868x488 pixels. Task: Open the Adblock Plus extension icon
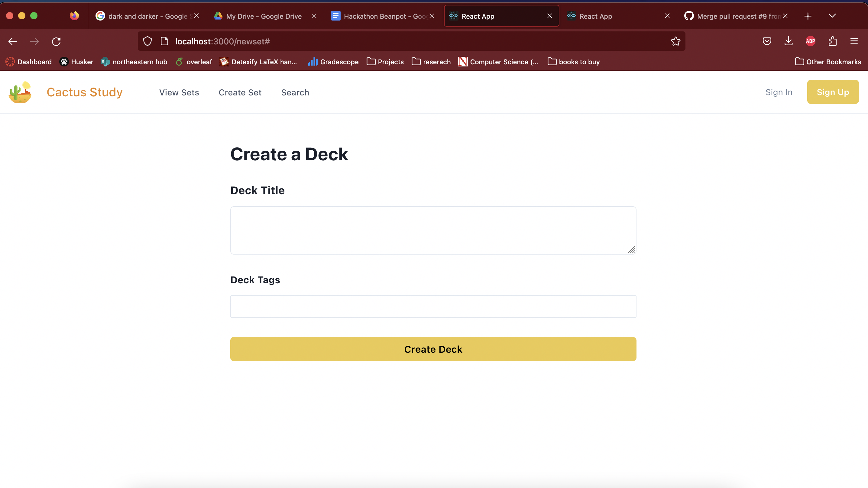click(810, 41)
